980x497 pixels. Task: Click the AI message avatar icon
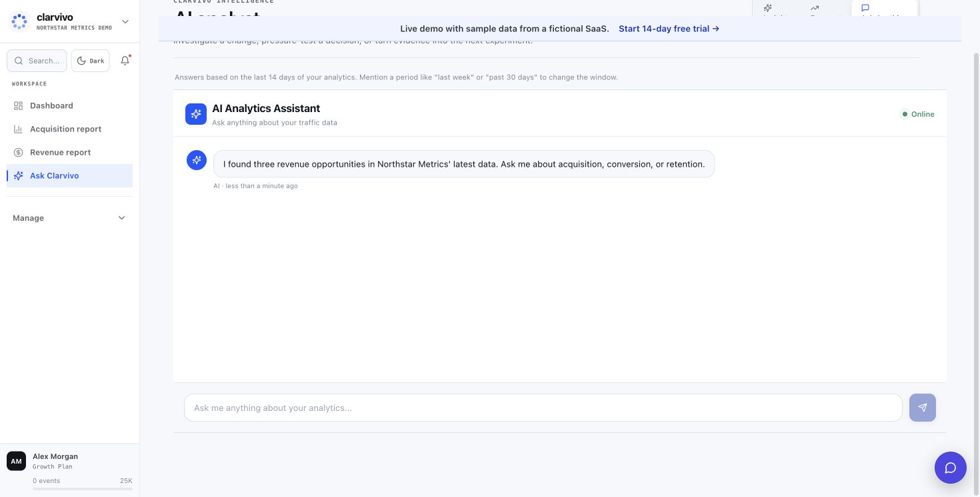[x=197, y=160]
